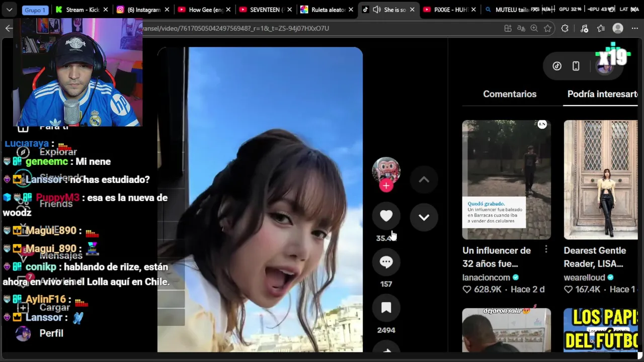Click the '2494' saves count
This screenshot has width=644, height=362.
tap(386, 330)
